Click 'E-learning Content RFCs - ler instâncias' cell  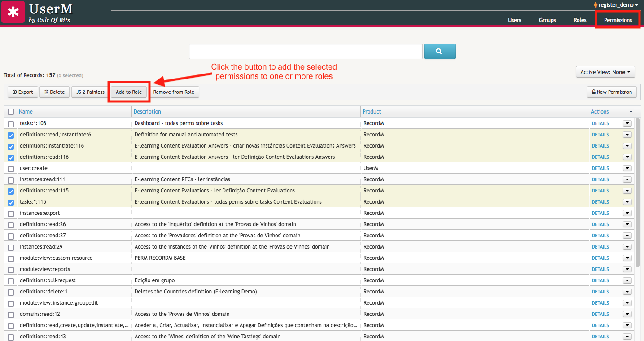246,179
